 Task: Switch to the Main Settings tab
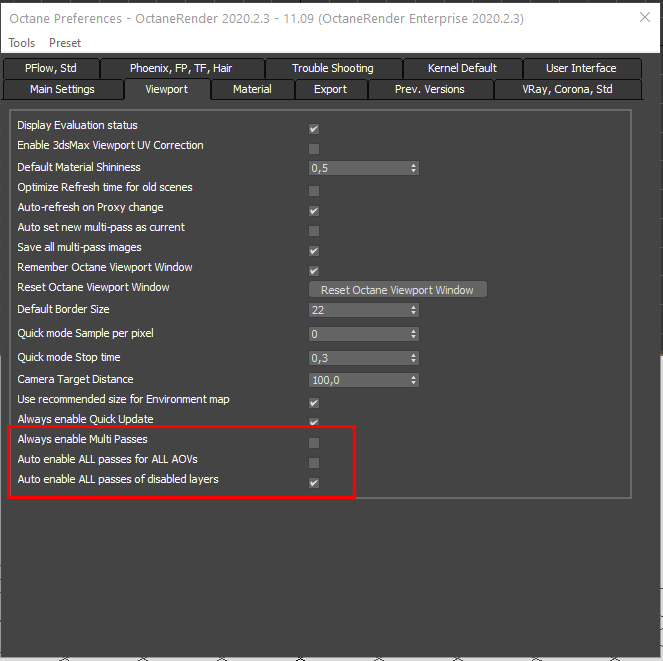(62, 89)
